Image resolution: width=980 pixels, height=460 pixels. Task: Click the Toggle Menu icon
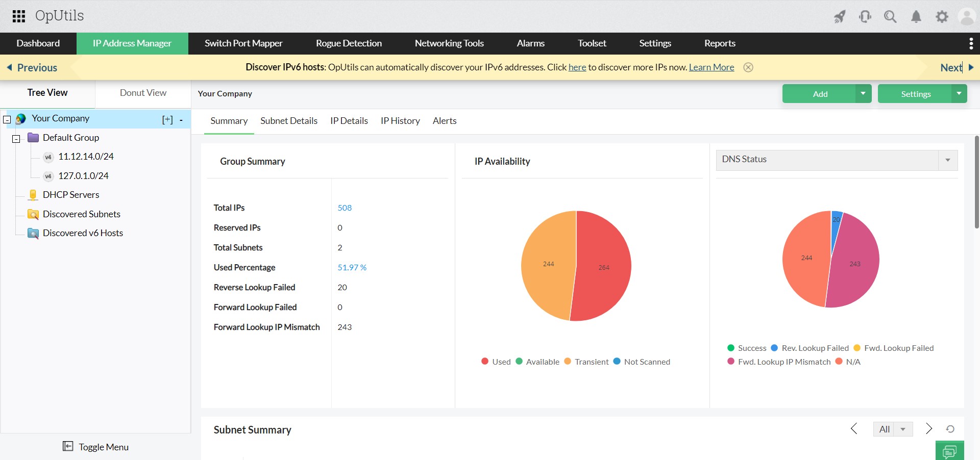tap(68, 446)
